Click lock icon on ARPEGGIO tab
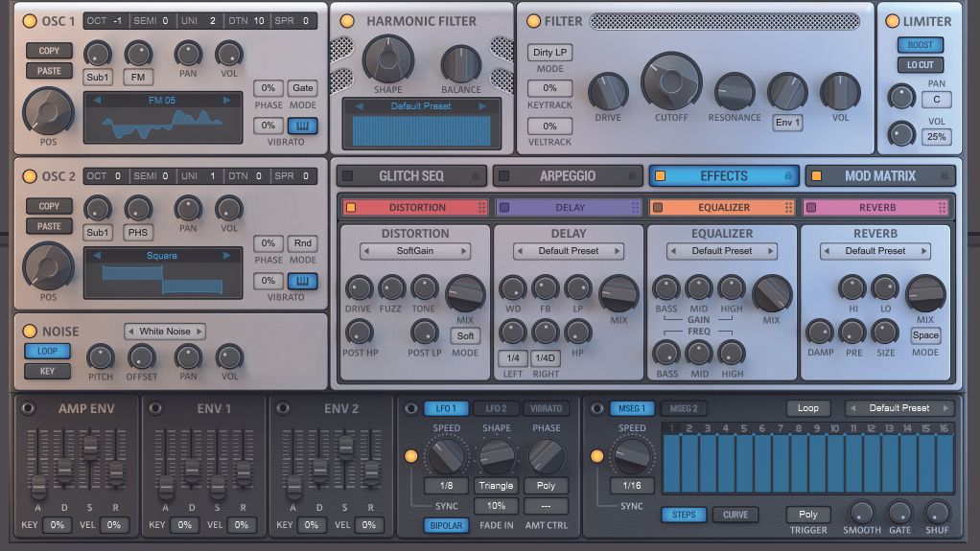This screenshot has width=980, height=551. pos(632,176)
